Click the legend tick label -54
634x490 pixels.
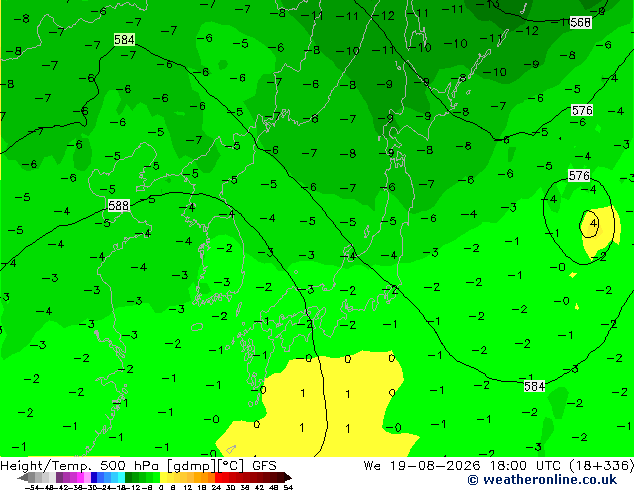[x=31, y=487]
